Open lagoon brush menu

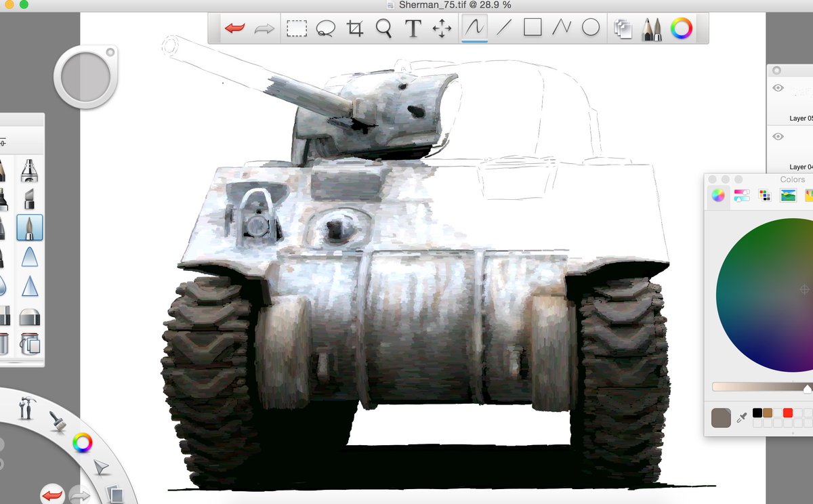pyautogui.click(x=57, y=422)
